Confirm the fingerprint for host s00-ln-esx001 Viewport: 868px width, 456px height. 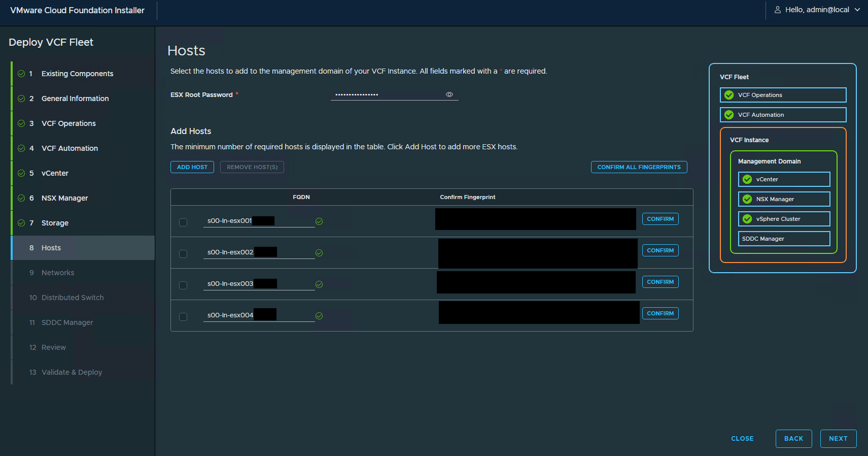[x=660, y=219]
